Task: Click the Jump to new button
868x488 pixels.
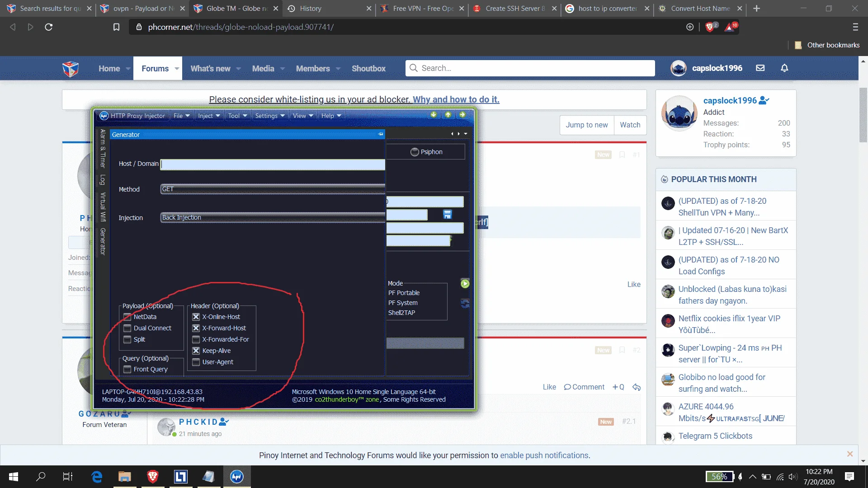Action: [x=587, y=125]
